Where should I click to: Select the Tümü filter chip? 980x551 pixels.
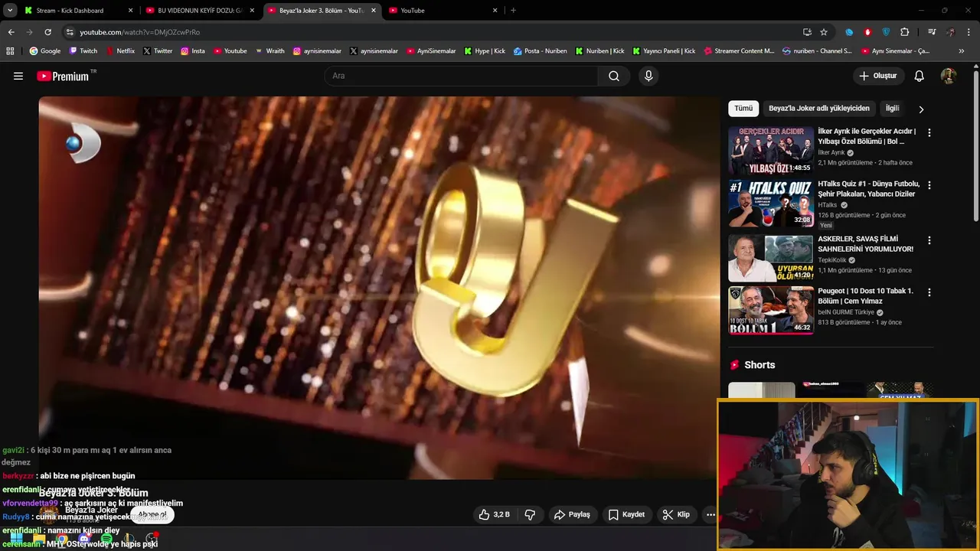click(743, 109)
